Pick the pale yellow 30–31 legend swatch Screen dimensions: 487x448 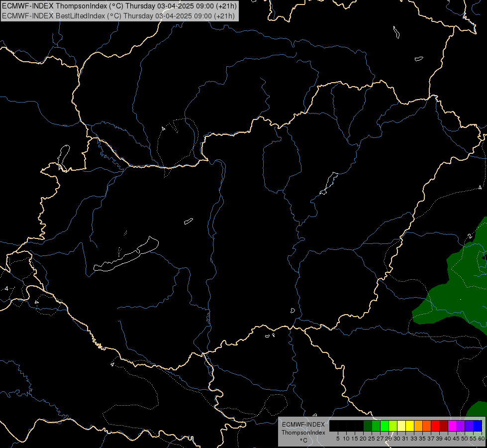tap(401, 426)
